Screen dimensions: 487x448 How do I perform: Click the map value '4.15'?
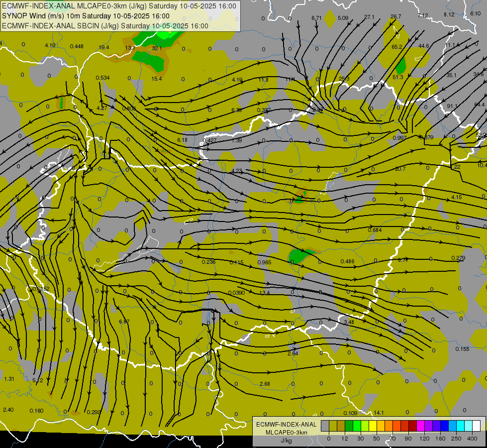(x=457, y=197)
